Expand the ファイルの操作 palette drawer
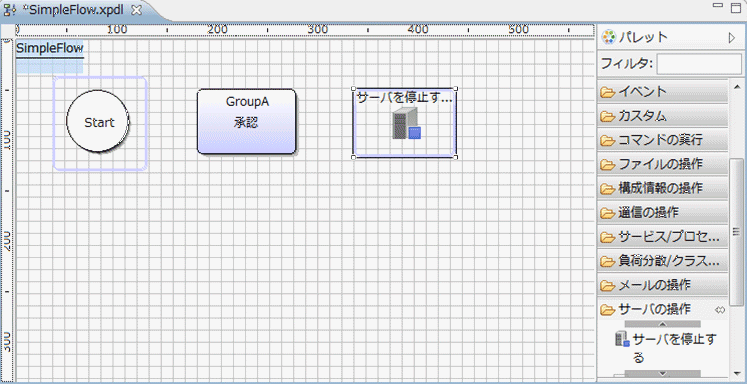747x384 pixels. point(663,164)
